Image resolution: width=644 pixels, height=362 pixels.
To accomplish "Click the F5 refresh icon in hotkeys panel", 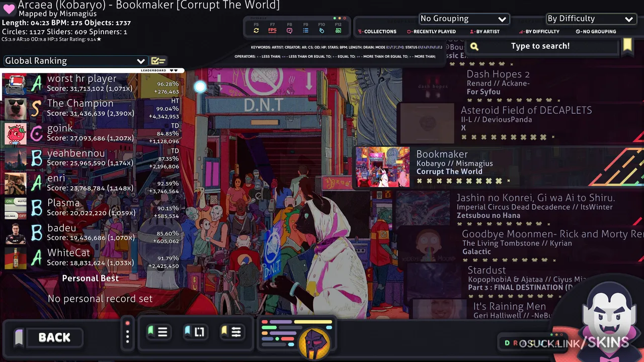I will tap(256, 30).
